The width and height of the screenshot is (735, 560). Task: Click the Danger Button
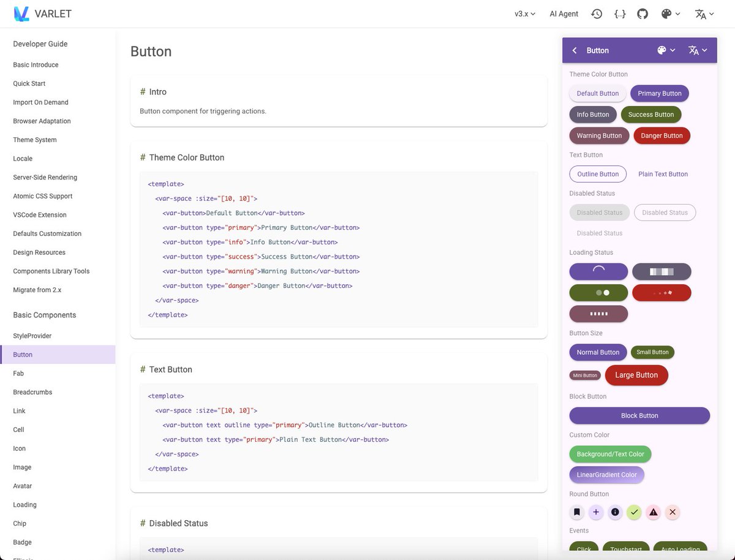coord(661,135)
